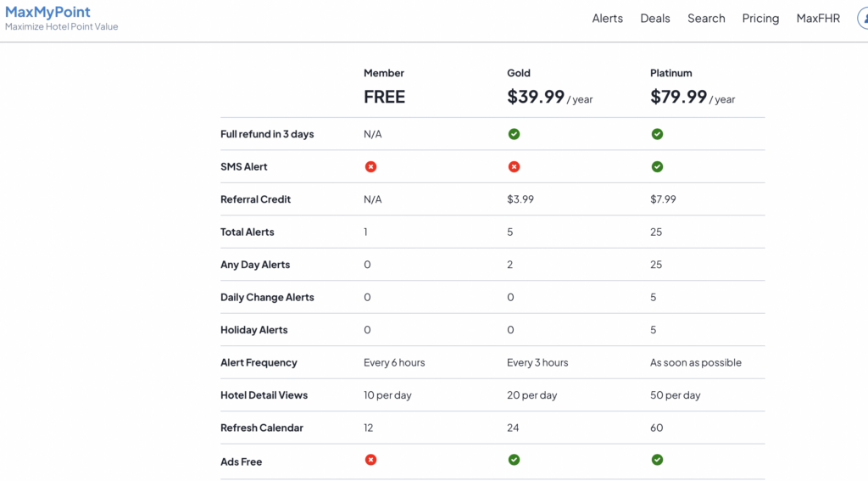
Task: Click Platinum's green check for SMS Alert
Action: (x=657, y=166)
